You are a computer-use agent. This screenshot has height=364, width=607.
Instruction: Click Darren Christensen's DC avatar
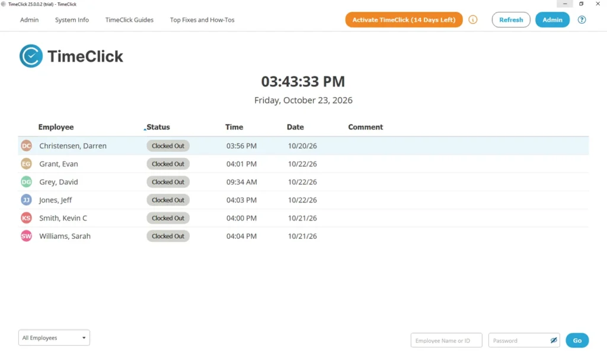(26, 146)
